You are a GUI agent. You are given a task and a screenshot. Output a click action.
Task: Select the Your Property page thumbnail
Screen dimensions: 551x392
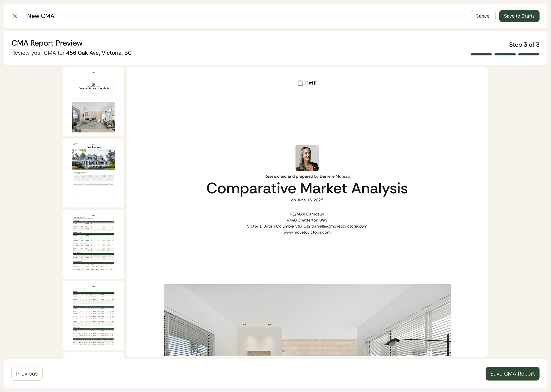(x=94, y=173)
